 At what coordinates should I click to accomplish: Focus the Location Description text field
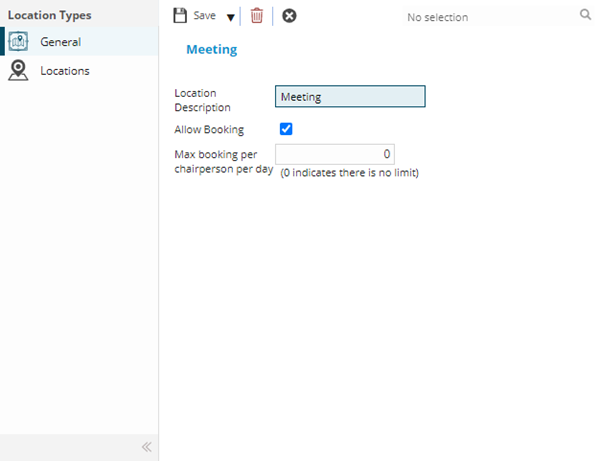tap(350, 97)
